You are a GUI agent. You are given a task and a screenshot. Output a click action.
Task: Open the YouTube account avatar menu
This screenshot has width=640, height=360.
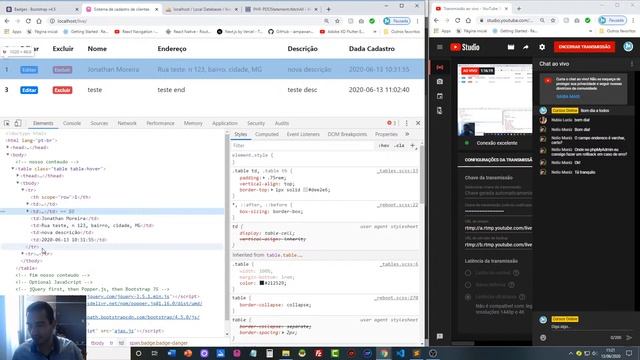628,47
